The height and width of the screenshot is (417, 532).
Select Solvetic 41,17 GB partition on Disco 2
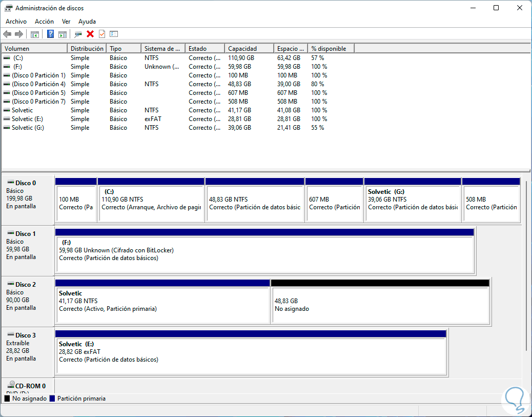click(x=162, y=302)
